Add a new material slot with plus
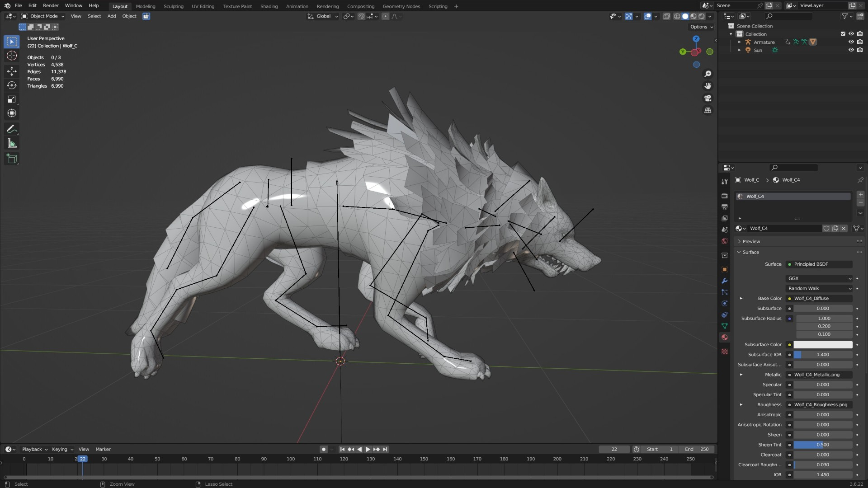Image resolution: width=868 pixels, height=488 pixels. [860, 195]
